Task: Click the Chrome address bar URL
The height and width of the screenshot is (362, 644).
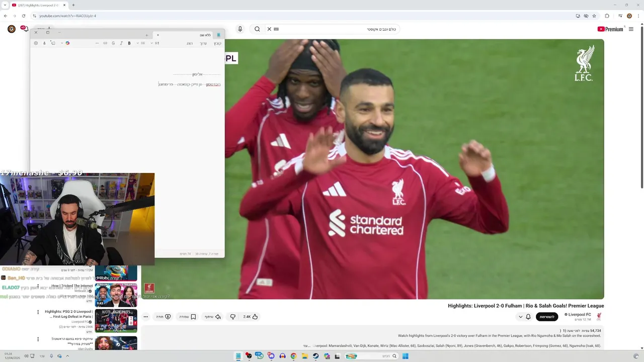Action: coord(68,16)
